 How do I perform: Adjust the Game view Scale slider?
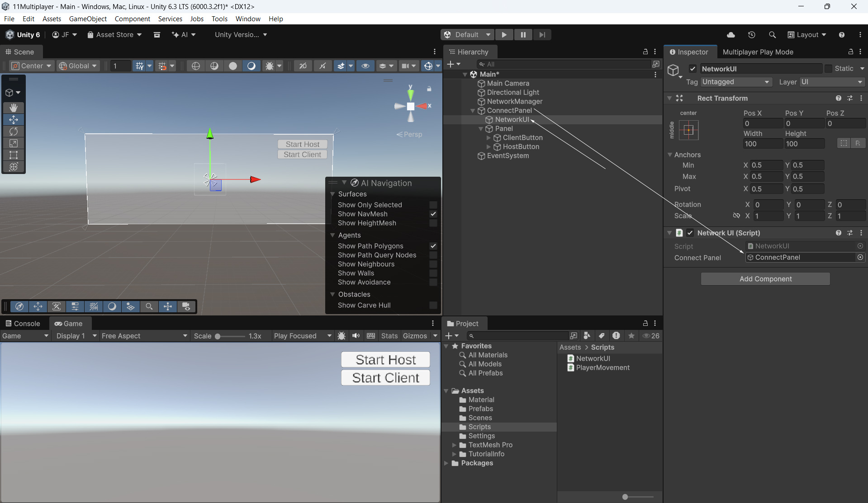click(x=218, y=336)
